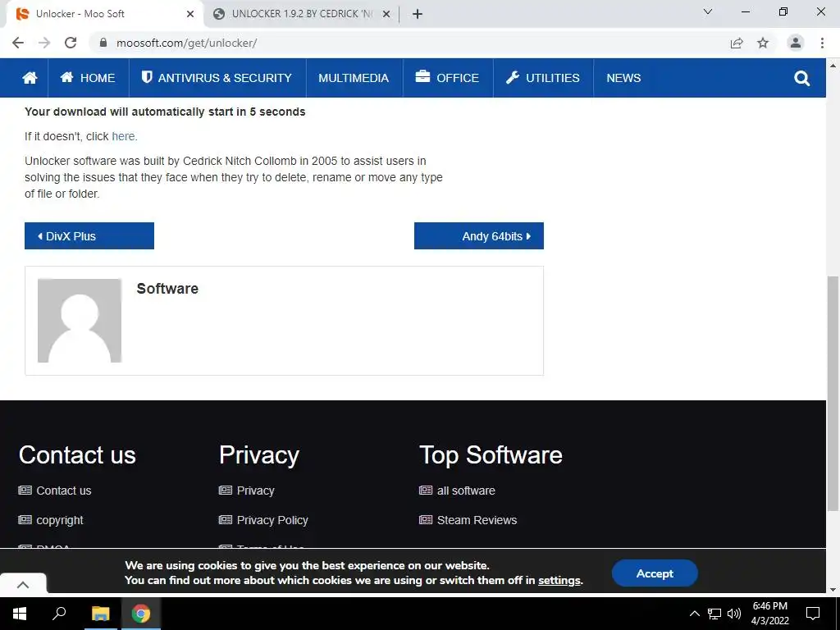
Task: Open the HOME menu item
Action: tap(88, 78)
